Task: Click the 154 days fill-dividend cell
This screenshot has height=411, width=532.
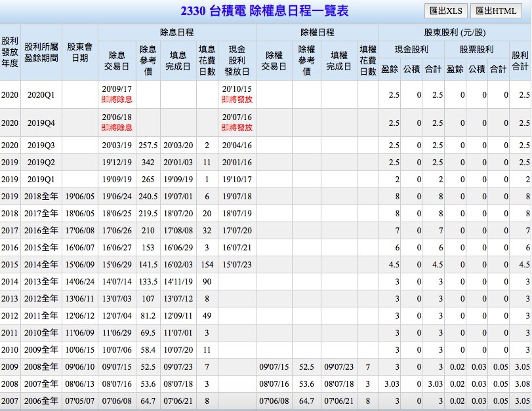Action: [x=207, y=264]
